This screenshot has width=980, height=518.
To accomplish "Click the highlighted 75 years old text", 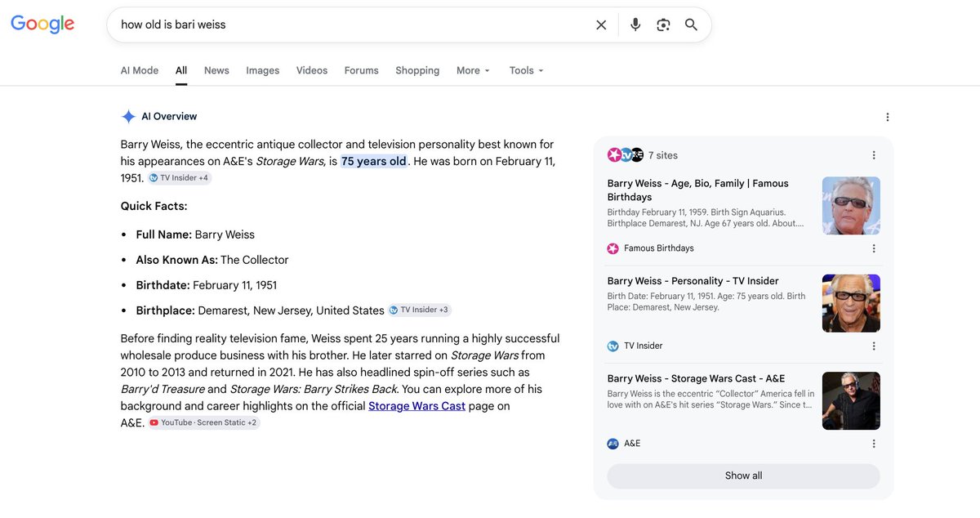I will 374,162.
